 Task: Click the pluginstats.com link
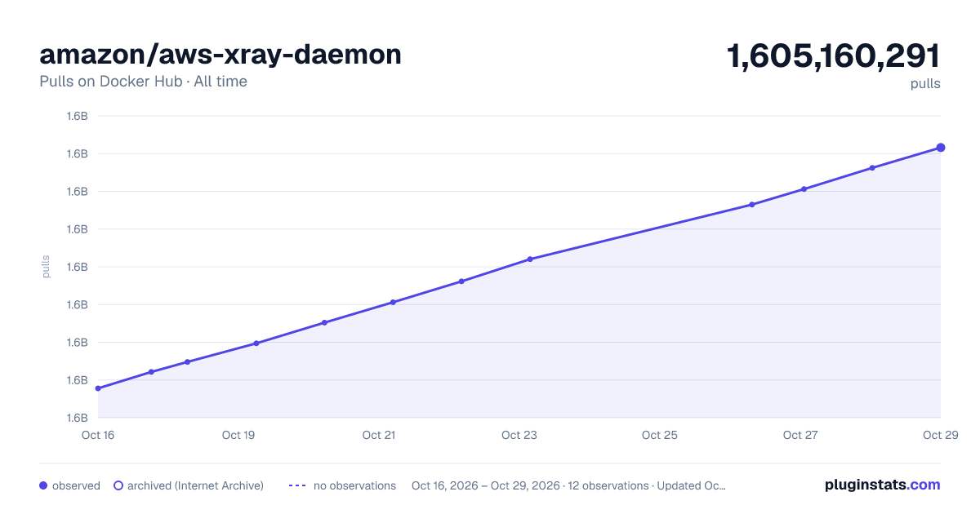point(882,485)
